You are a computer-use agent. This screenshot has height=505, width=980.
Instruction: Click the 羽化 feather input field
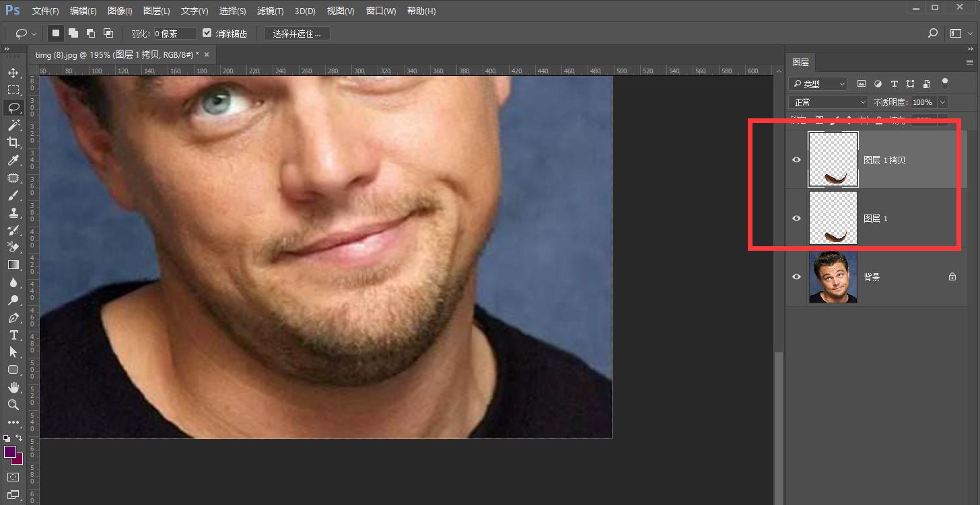[175, 34]
